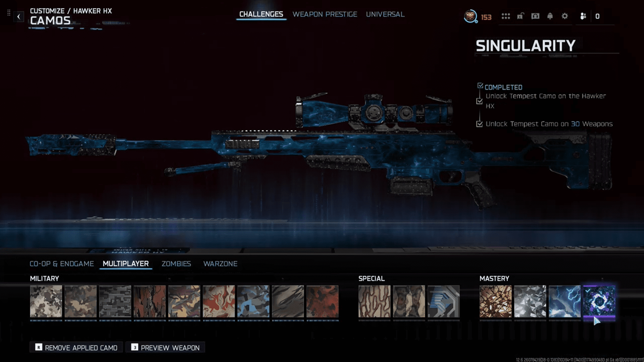Viewport: 644px width, 362px height.
Task: Select the blue lightning Tempest mastery camo
Action: 565,301
